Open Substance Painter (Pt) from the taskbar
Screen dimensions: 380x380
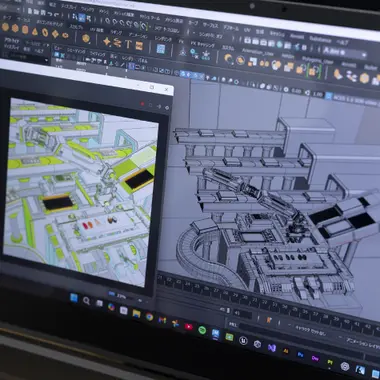tap(330, 362)
